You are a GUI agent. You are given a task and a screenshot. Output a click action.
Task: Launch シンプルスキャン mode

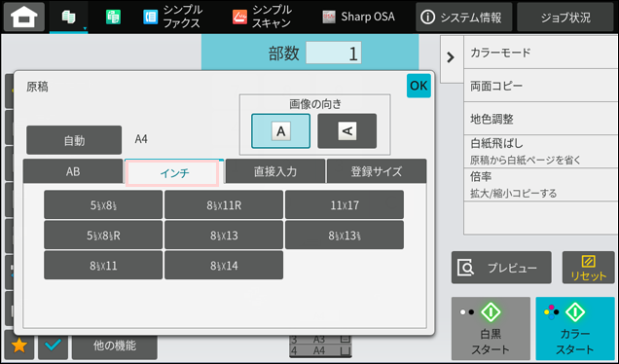tap(262, 17)
